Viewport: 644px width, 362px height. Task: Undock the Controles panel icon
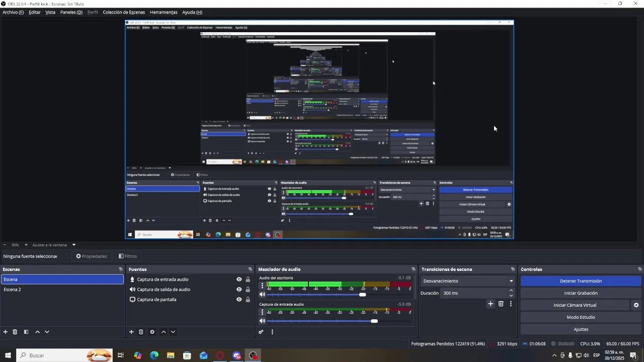coord(639,269)
